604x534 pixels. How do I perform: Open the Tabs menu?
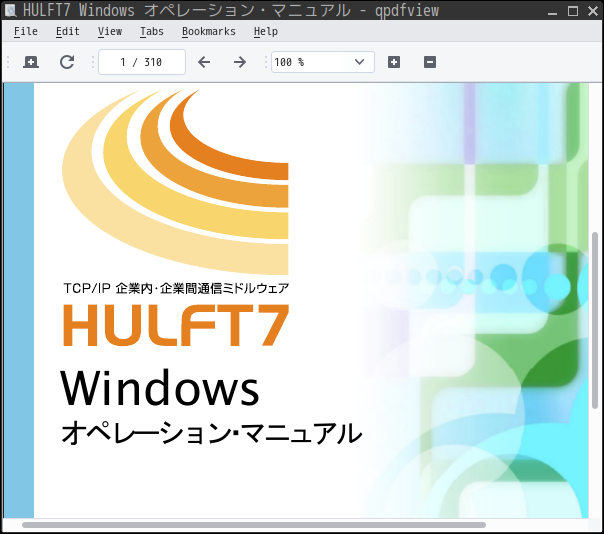pos(152,31)
